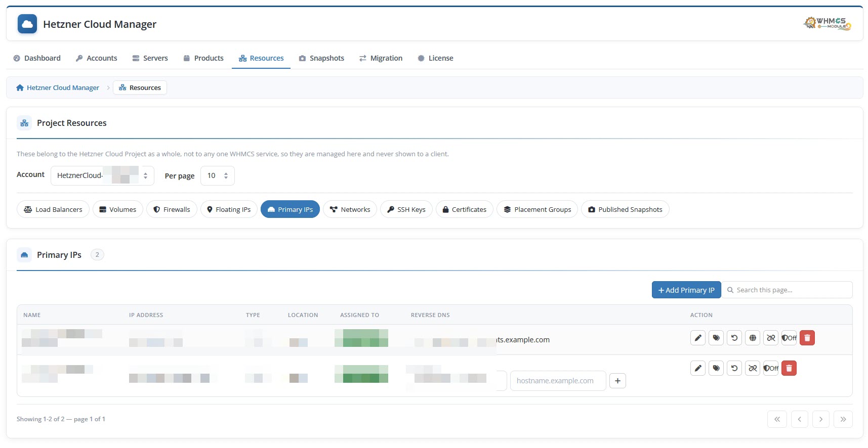Click the circular-arrow reset icon in the hostname-input row

734,368
